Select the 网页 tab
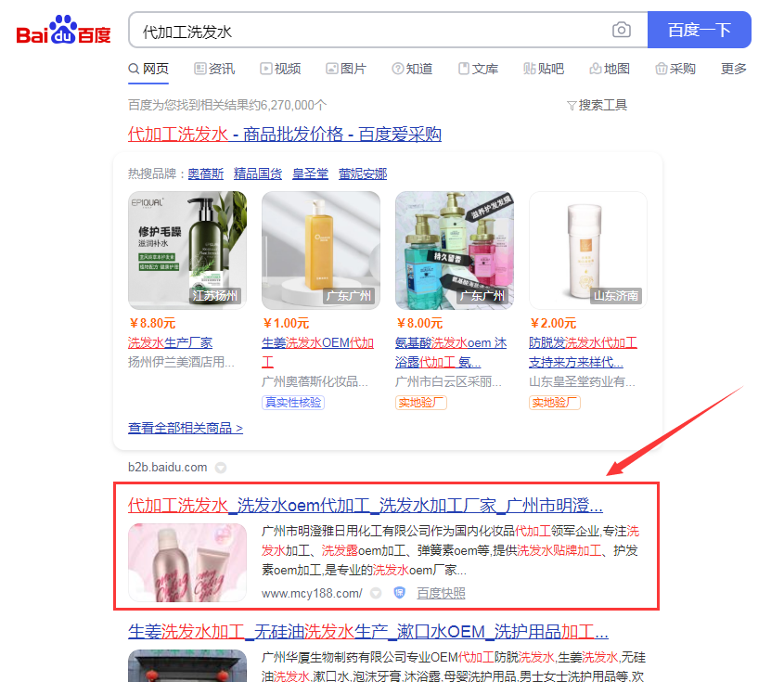This screenshot has height=682, width=784. (x=148, y=69)
